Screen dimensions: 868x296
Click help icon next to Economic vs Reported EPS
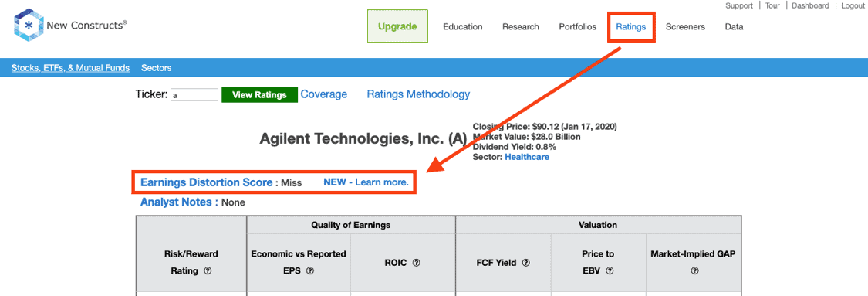(310, 271)
